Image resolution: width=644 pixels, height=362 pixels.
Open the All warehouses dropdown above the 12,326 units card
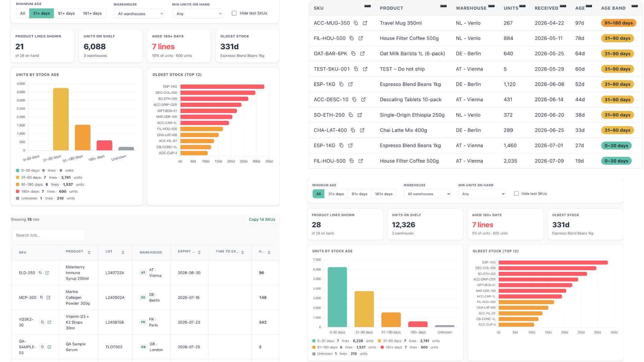(427, 194)
